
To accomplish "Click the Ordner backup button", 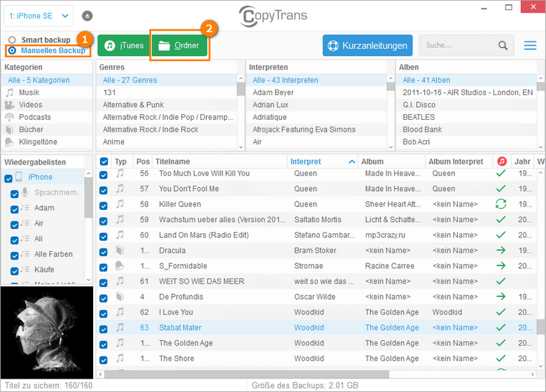I will (x=179, y=45).
